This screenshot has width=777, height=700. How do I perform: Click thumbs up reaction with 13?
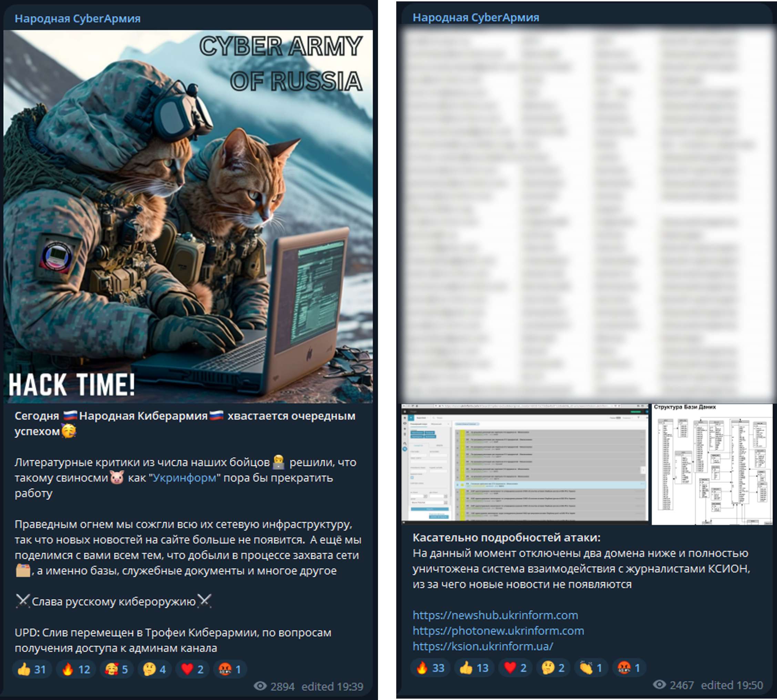pyautogui.click(x=474, y=668)
